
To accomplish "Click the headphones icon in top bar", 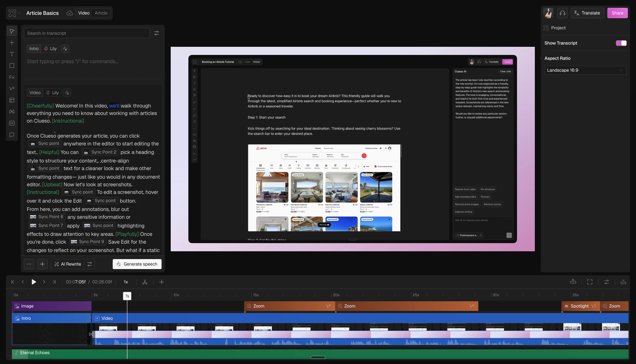I will 562,13.
